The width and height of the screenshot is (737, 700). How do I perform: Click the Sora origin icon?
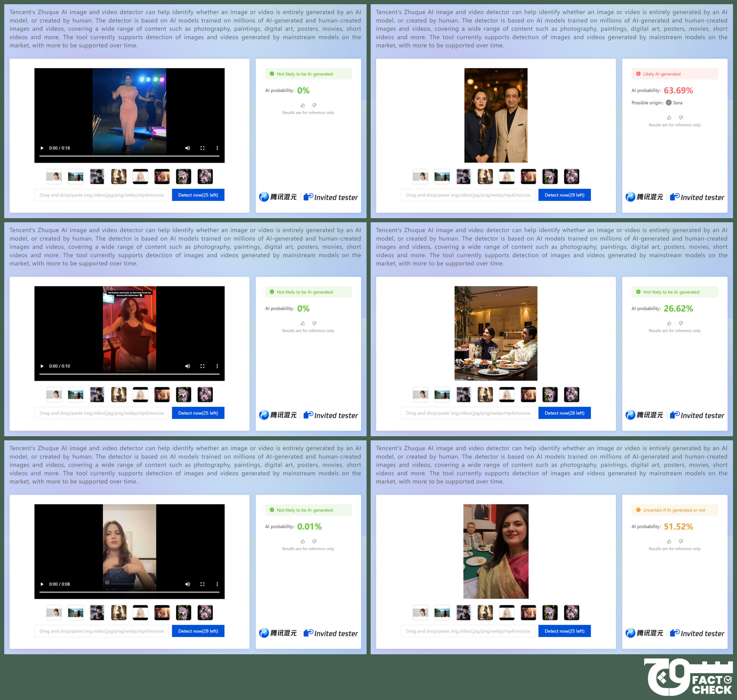[x=669, y=103]
